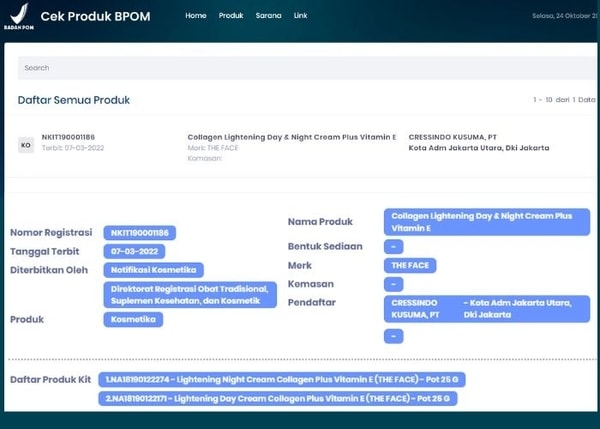
Task: Click the Notifikasi Kosmetika badge
Action: pyautogui.click(x=153, y=270)
